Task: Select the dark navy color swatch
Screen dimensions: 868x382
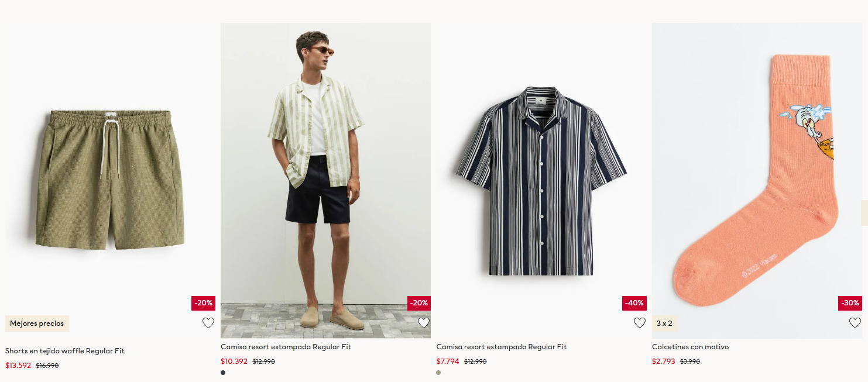Action: click(223, 373)
